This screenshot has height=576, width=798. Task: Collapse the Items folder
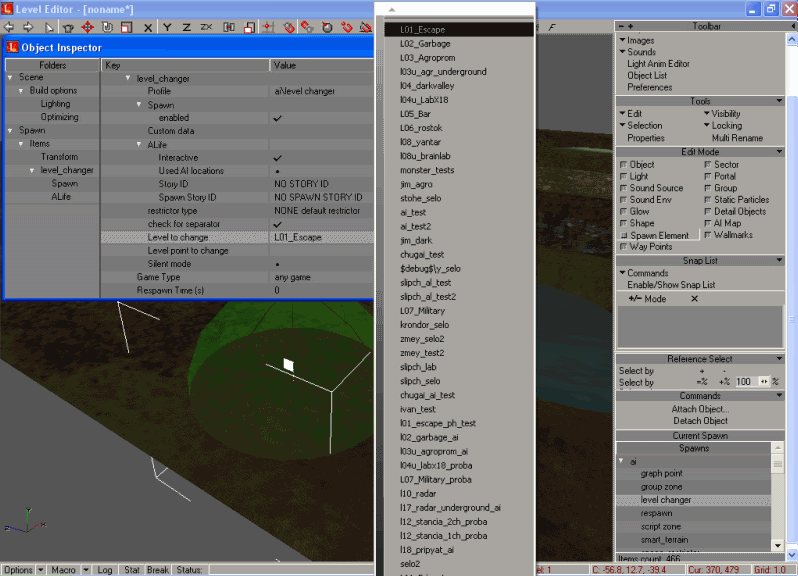pyautogui.click(x=21, y=144)
